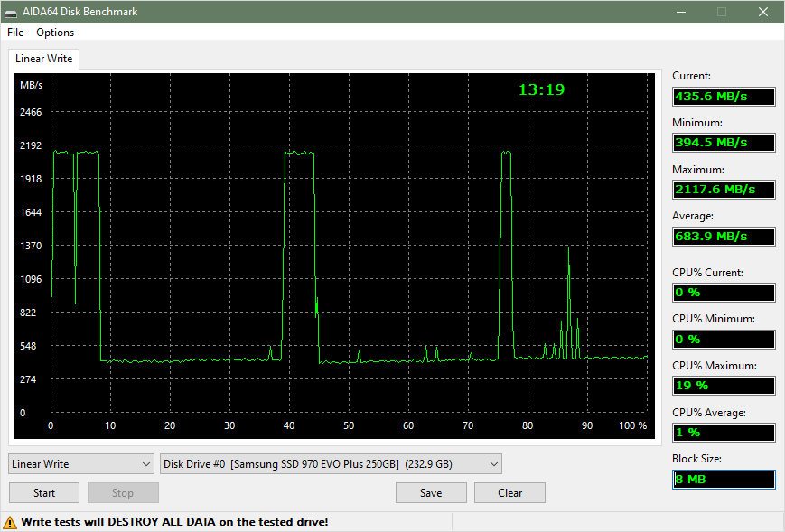This screenshot has height=532, width=785.
Task: Click the 50 x-axis label
Action: (x=349, y=425)
